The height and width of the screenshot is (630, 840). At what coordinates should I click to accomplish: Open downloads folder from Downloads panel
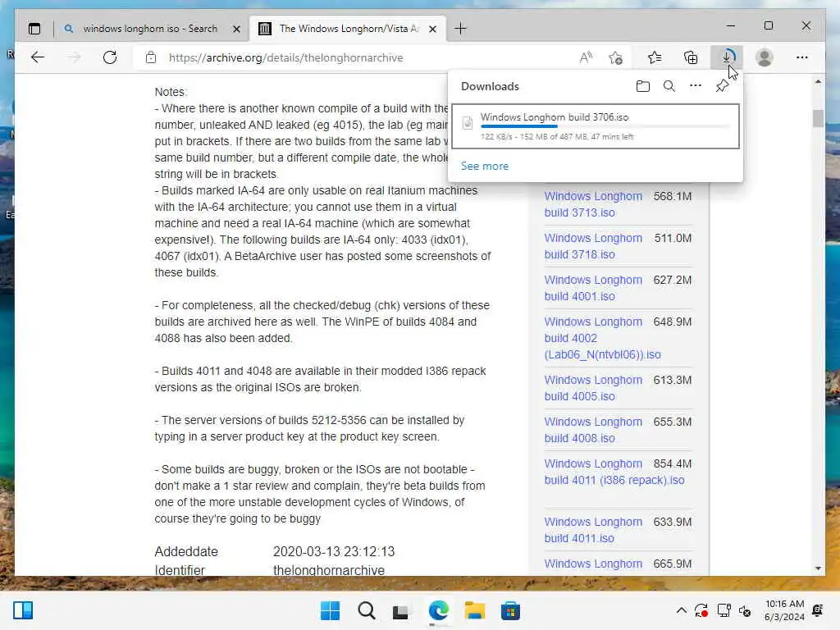tap(643, 86)
